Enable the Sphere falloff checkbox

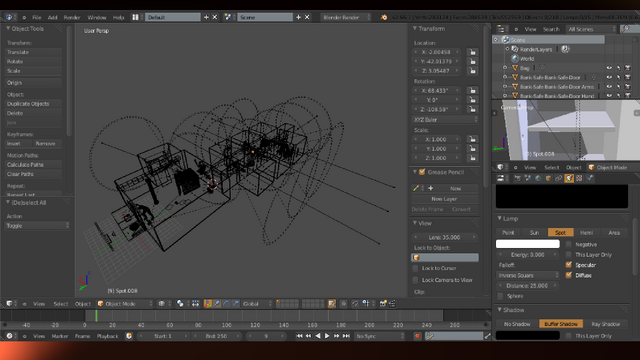coord(500,296)
